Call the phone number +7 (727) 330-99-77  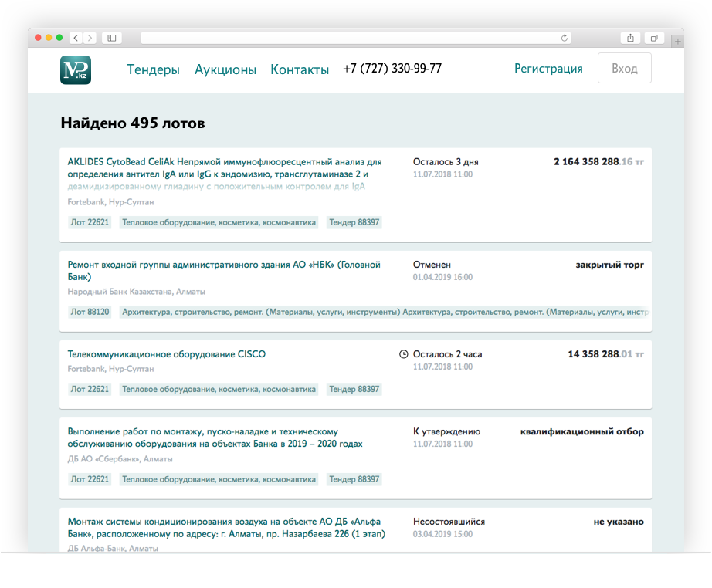392,69
